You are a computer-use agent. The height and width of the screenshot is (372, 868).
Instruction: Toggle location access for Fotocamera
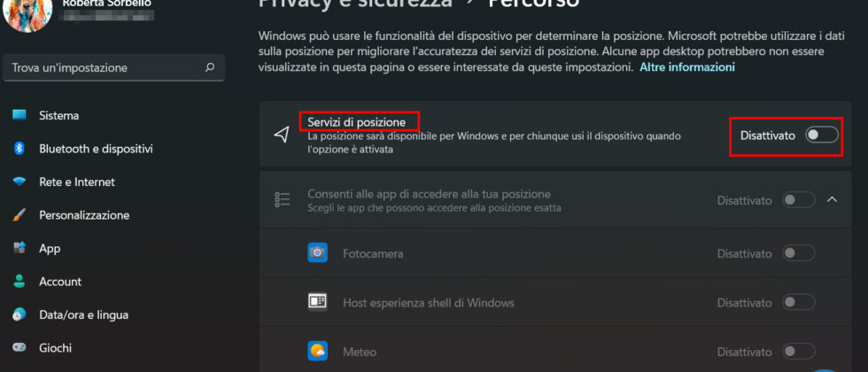pos(798,253)
